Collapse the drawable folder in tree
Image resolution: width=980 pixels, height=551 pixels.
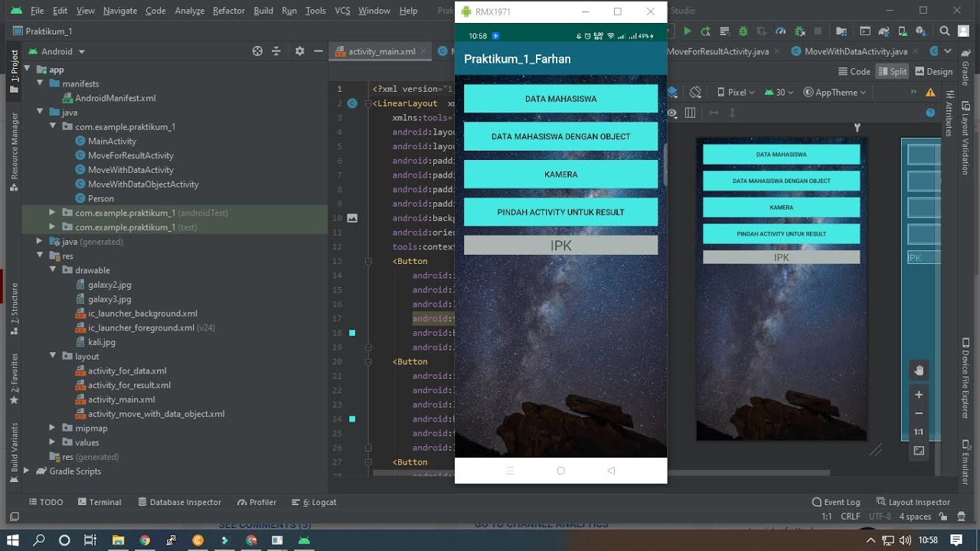click(53, 270)
